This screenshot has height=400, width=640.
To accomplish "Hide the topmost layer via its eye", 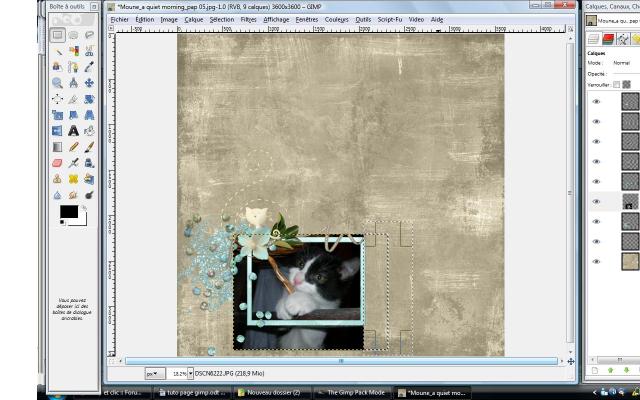I will coord(596,102).
